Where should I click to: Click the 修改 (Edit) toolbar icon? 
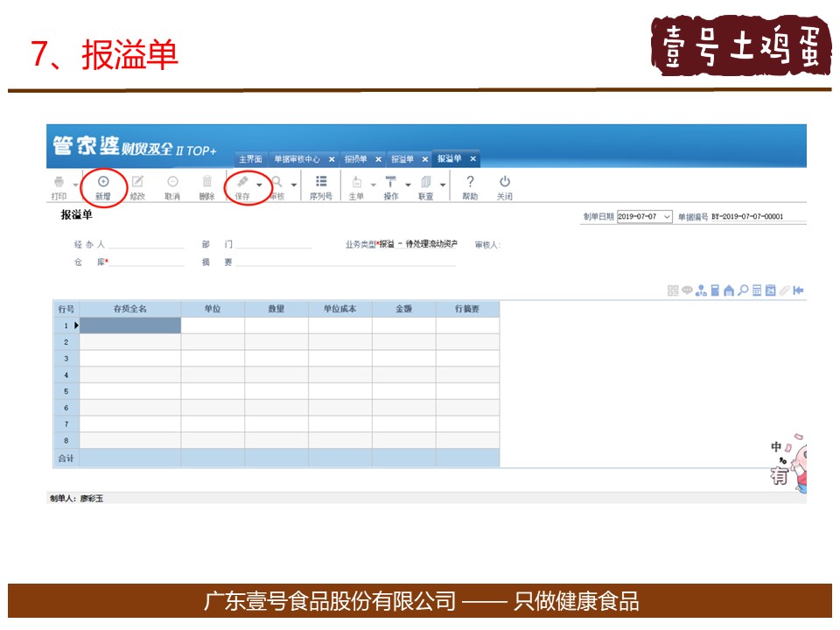[137, 182]
